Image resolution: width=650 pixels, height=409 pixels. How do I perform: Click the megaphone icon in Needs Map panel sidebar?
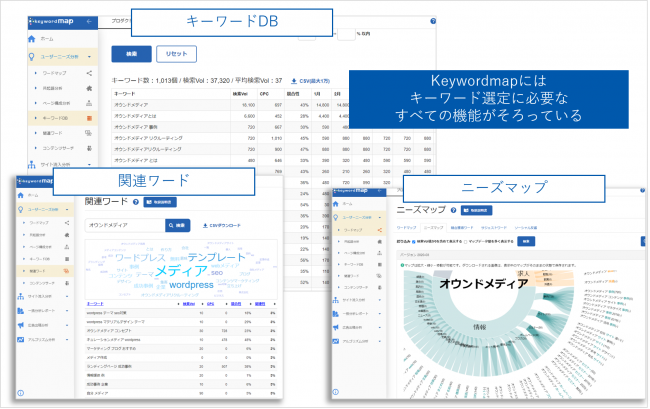coord(336,327)
